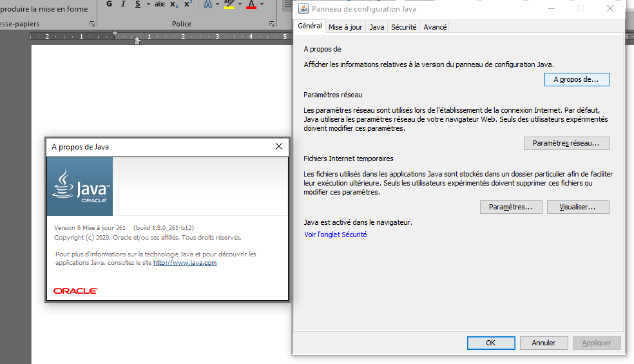The image size is (634, 364).
Task: Follow the Voir l'onglet Sécurité link
Action: (336, 235)
